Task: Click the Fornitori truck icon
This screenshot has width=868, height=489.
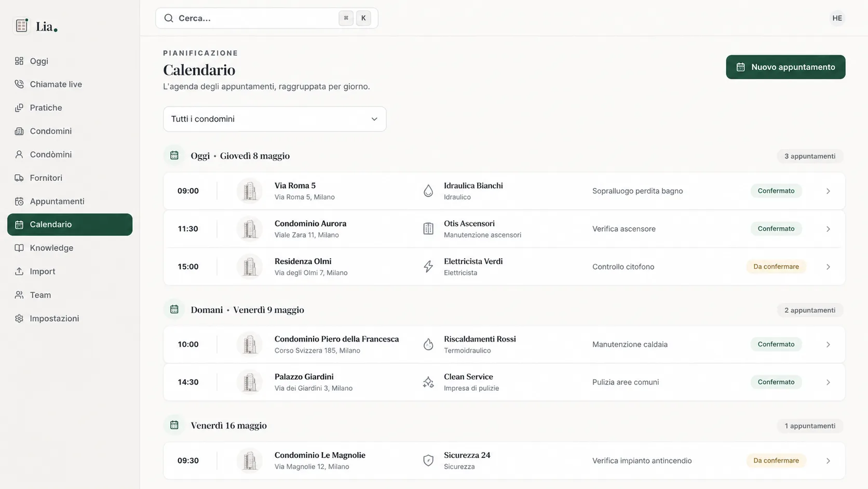Action: (x=19, y=178)
